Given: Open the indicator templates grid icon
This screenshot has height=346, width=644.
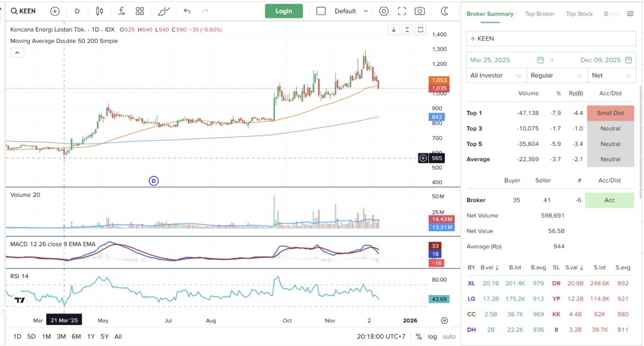Looking at the screenshot, I should (x=140, y=11).
